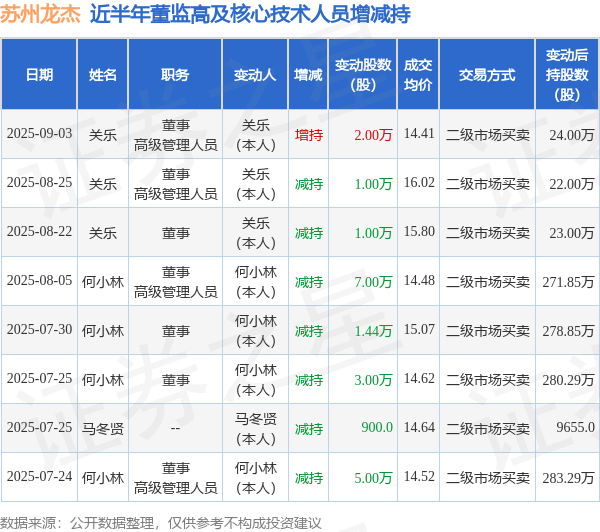Click 二级市场买卖 in the 2025-07-24 row

488,478
